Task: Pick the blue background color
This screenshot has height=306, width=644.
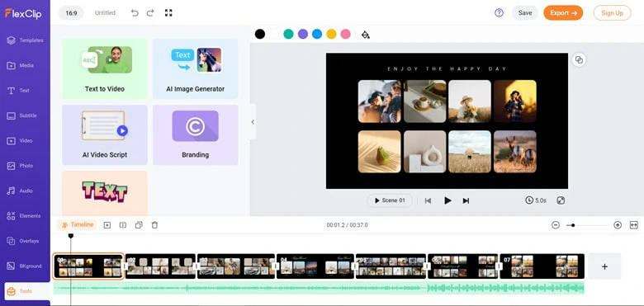Action: [317, 34]
